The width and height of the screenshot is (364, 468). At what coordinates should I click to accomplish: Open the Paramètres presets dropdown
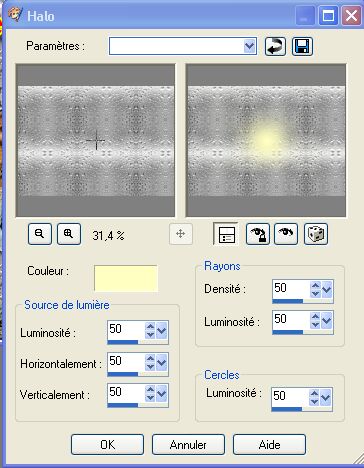(x=249, y=46)
